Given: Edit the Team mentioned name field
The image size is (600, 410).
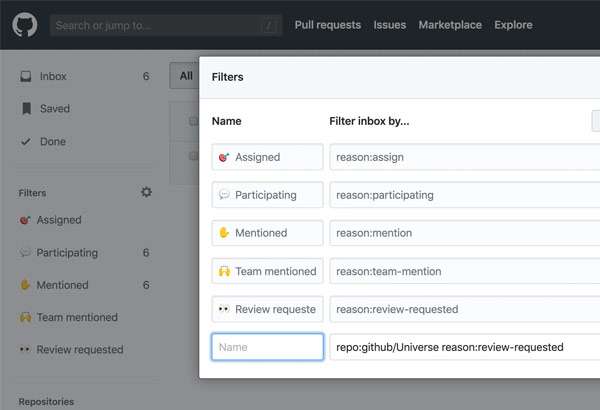Looking at the screenshot, I should coord(267,271).
